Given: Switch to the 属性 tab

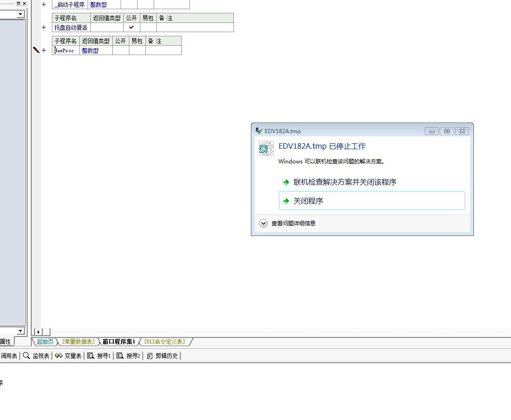Looking at the screenshot, I should click(x=6, y=342).
